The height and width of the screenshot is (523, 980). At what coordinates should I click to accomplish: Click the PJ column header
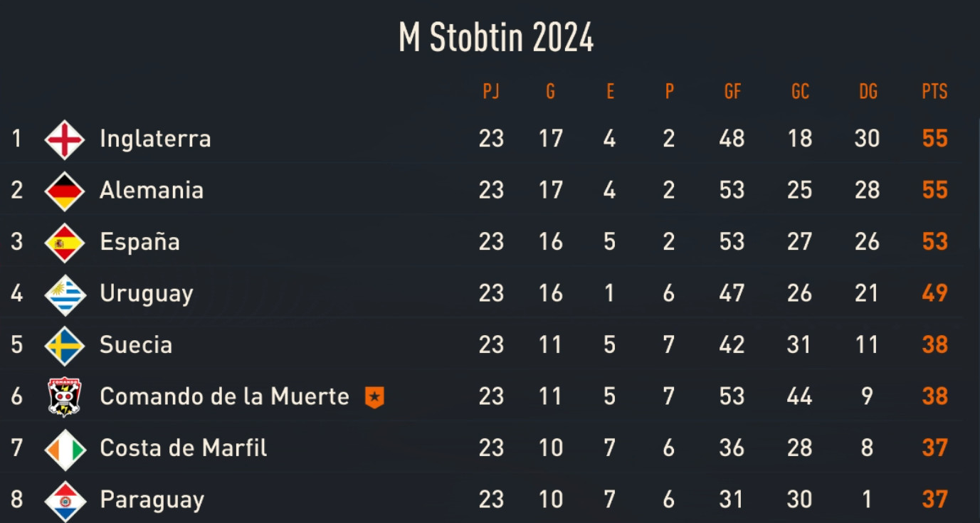tap(491, 92)
